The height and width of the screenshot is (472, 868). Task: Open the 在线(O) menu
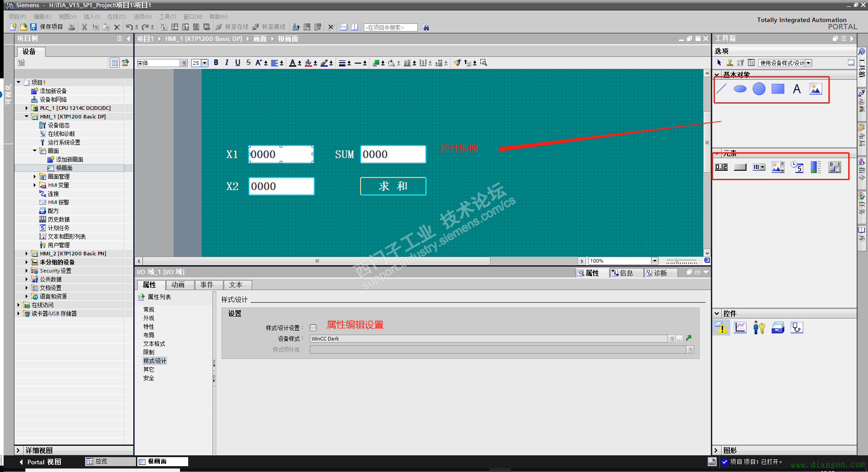pyautogui.click(x=116, y=17)
